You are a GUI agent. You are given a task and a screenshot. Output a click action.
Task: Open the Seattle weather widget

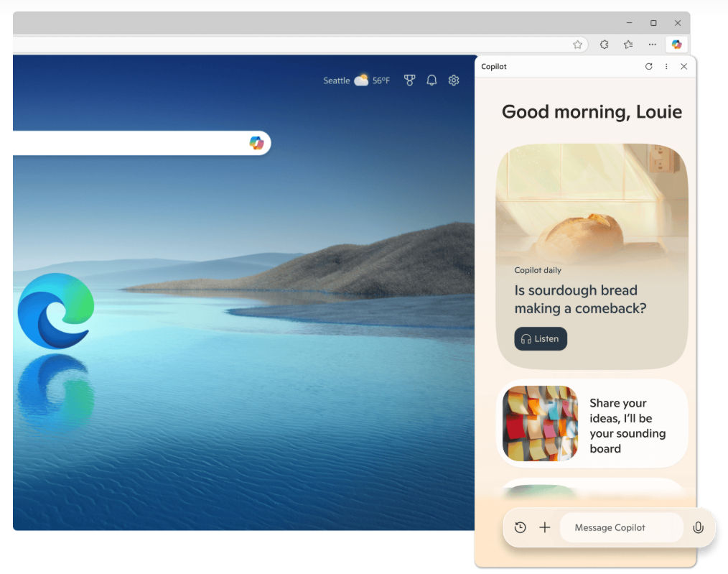click(356, 80)
